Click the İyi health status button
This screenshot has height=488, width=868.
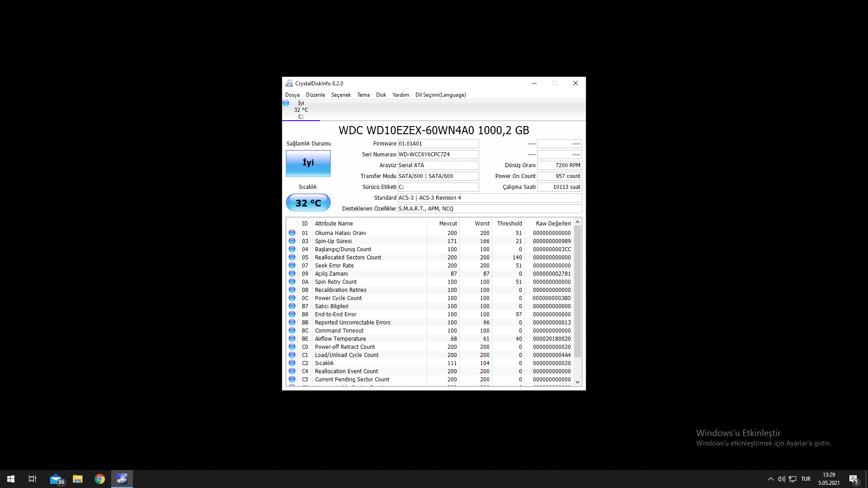click(x=308, y=163)
